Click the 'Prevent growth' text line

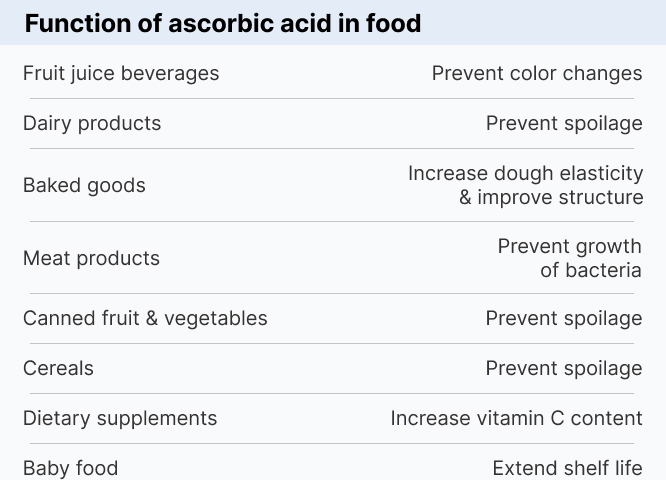click(569, 246)
